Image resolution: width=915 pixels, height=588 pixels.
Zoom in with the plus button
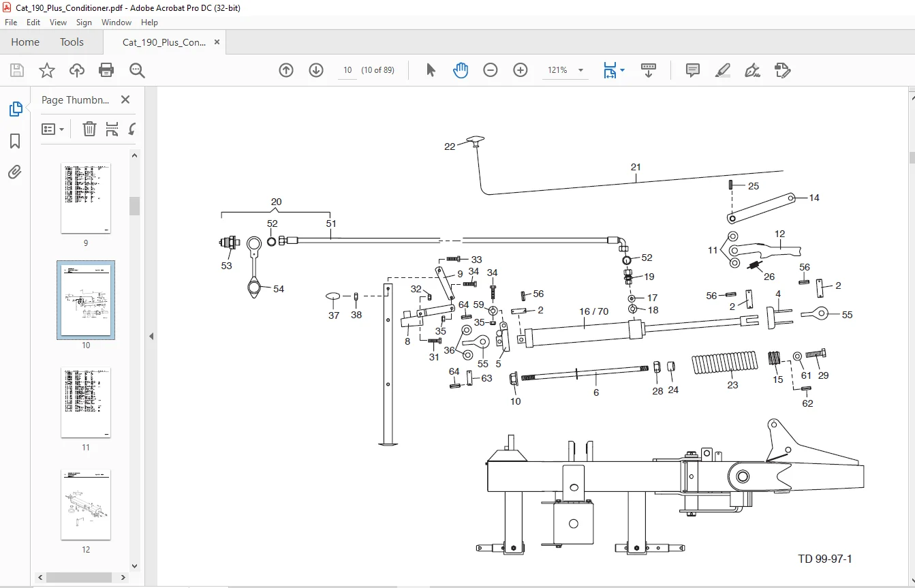tap(521, 70)
